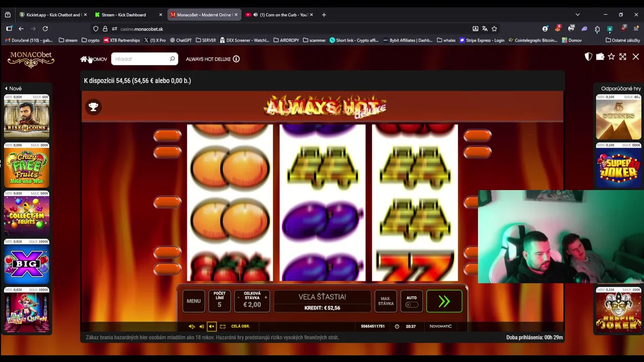Image resolution: width=644 pixels, height=362 pixels.
Task: Toggle the highlighted mute sound icon
Action: [212, 326]
